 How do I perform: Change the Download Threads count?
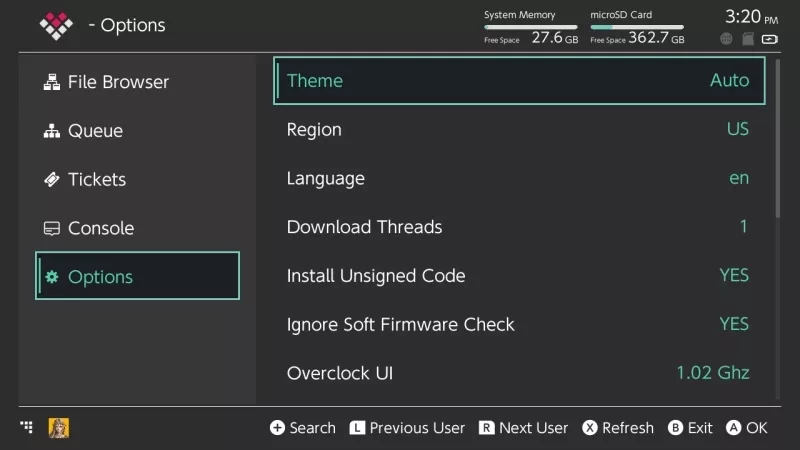[518, 227]
